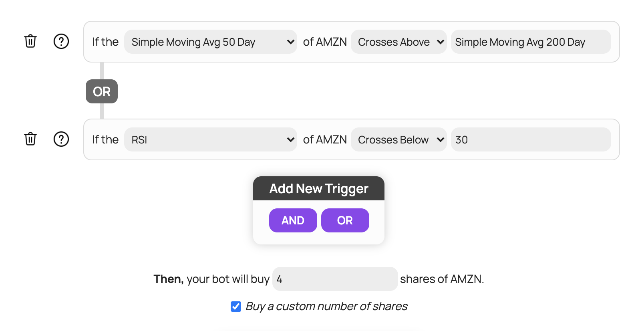Add a new OR trigger
Image resolution: width=644 pixels, height=331 pixels.
(345, 220)
